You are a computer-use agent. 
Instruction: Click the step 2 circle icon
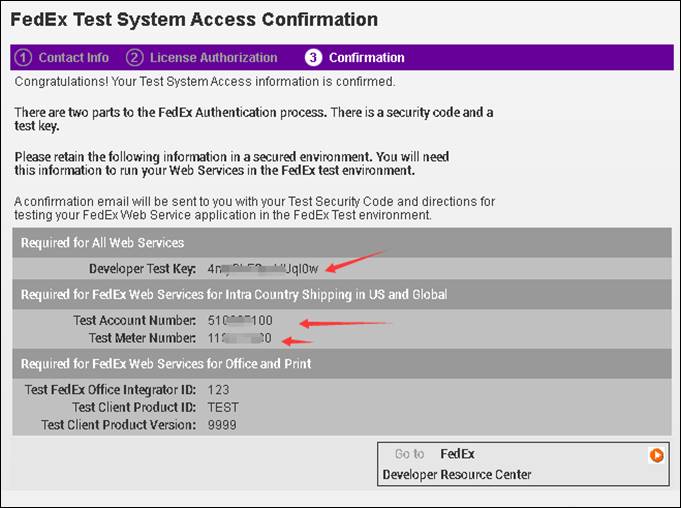coord(135,57)
